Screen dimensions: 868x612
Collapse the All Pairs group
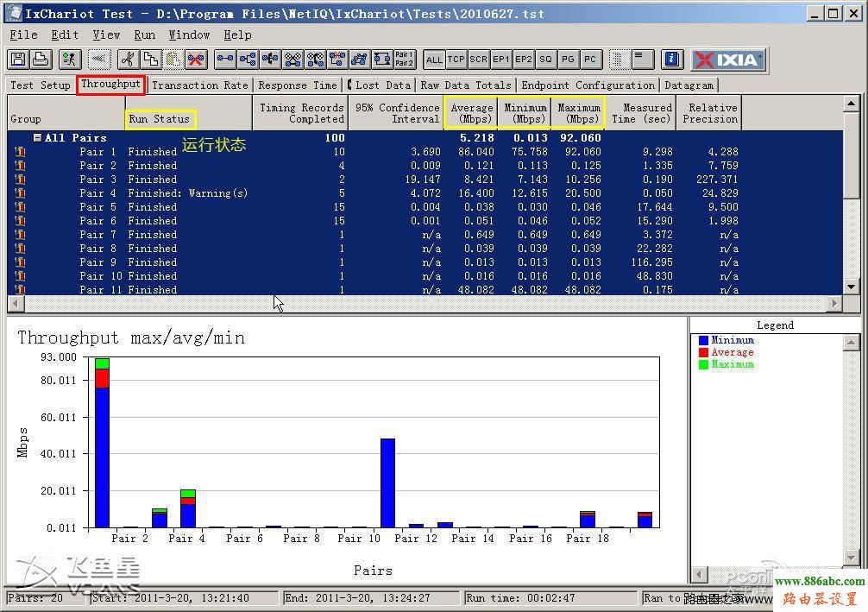(x=37, y=138)
